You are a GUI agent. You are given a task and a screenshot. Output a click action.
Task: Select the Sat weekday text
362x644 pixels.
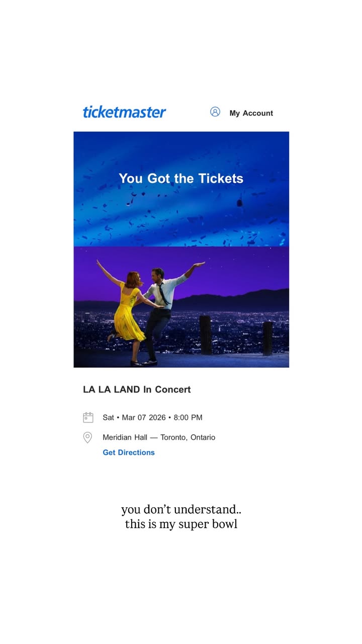[x=108, y=418]
